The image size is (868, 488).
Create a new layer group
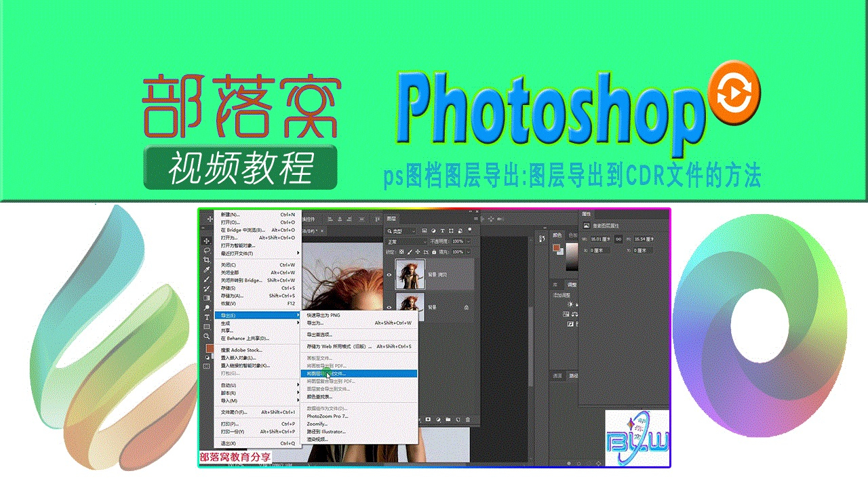pos(448,420)
